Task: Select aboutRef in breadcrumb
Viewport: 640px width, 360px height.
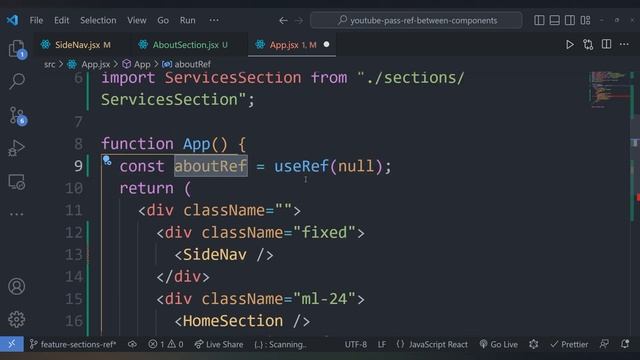Action: [192, 64]
